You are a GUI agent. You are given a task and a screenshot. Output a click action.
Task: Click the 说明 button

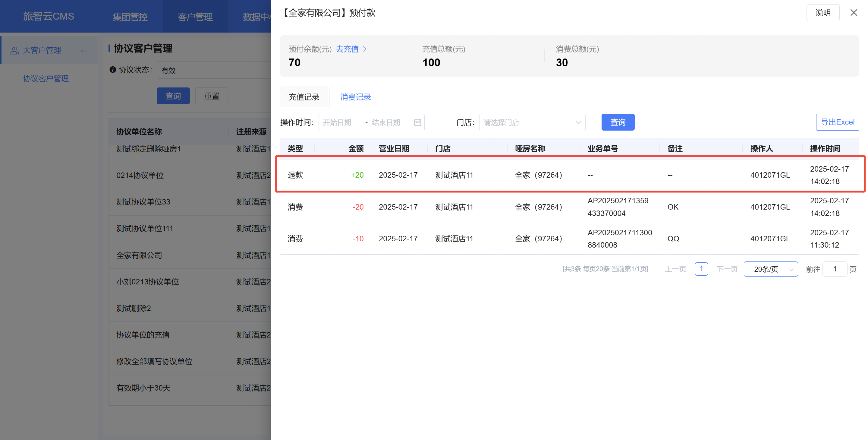pyautogui.click(x=822, y=13)
